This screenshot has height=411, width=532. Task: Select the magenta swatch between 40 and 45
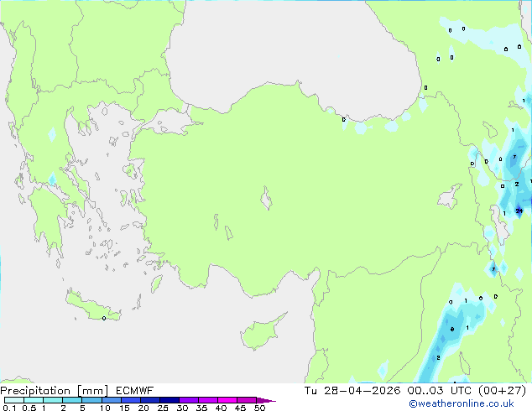[227, 400]
